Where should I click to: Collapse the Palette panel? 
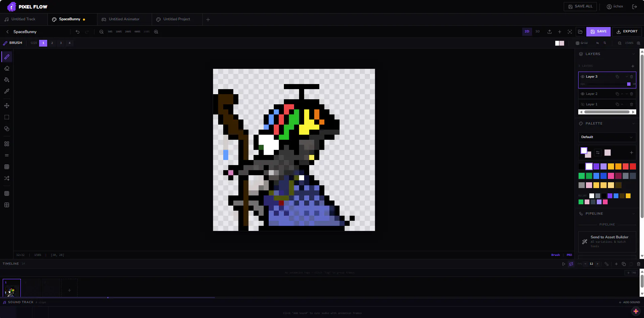click(x=634, y=124)
